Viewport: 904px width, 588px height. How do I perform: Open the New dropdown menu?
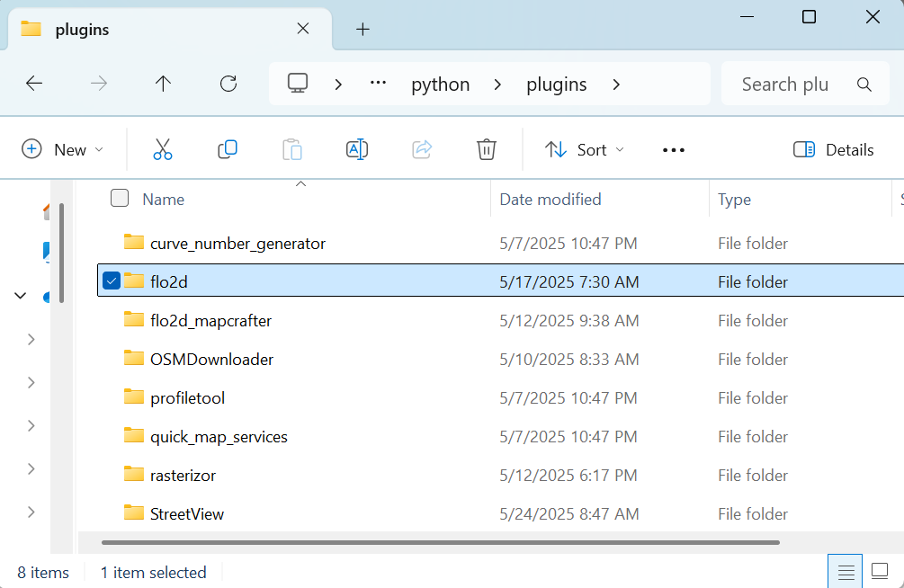click(x=63, y=149)
